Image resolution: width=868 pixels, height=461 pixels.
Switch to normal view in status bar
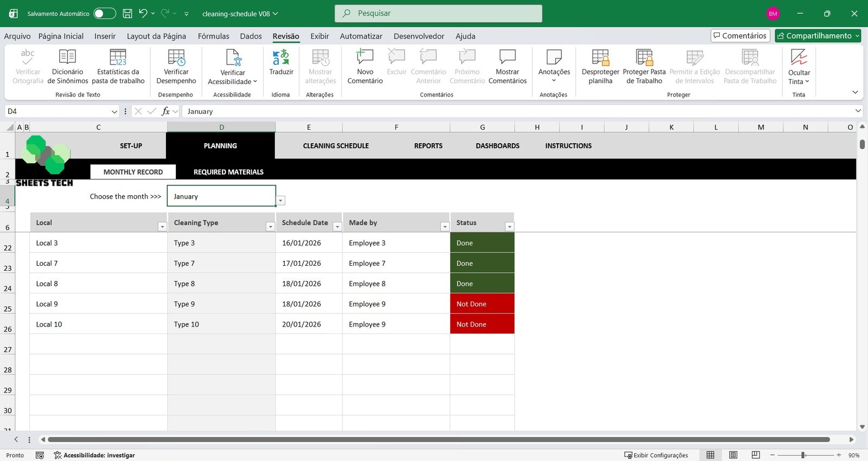[710, 455]
